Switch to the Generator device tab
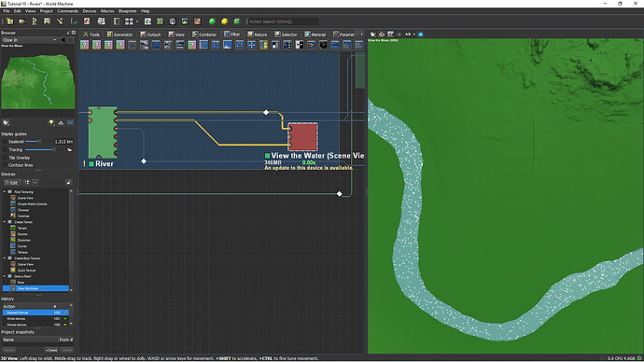This screenshot has width=644, height=362. click(x=119, y=35)
